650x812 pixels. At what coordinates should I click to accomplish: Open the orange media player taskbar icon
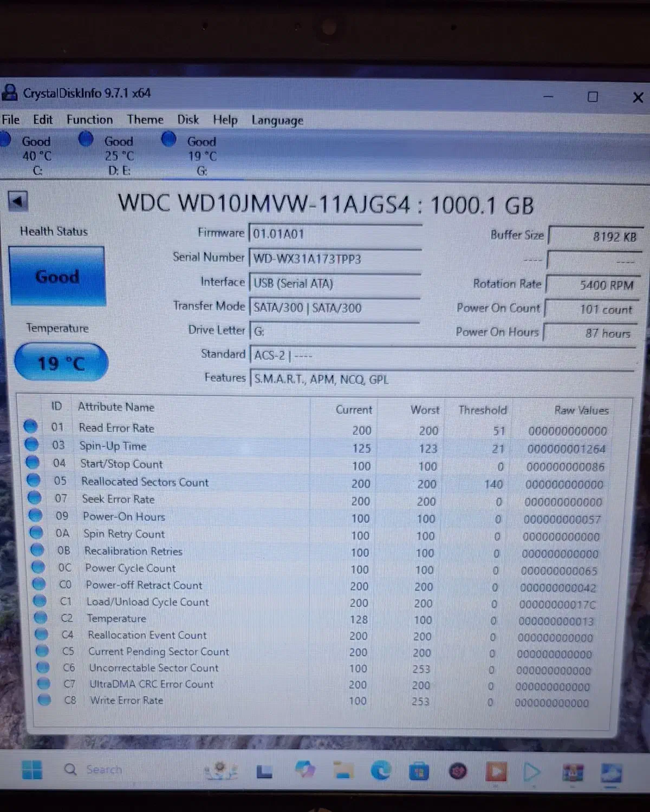(x=496, y=771)
